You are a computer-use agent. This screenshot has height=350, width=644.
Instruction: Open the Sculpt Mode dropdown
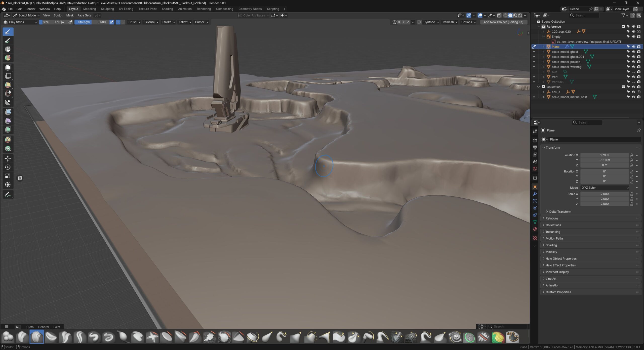click(27, 15)
